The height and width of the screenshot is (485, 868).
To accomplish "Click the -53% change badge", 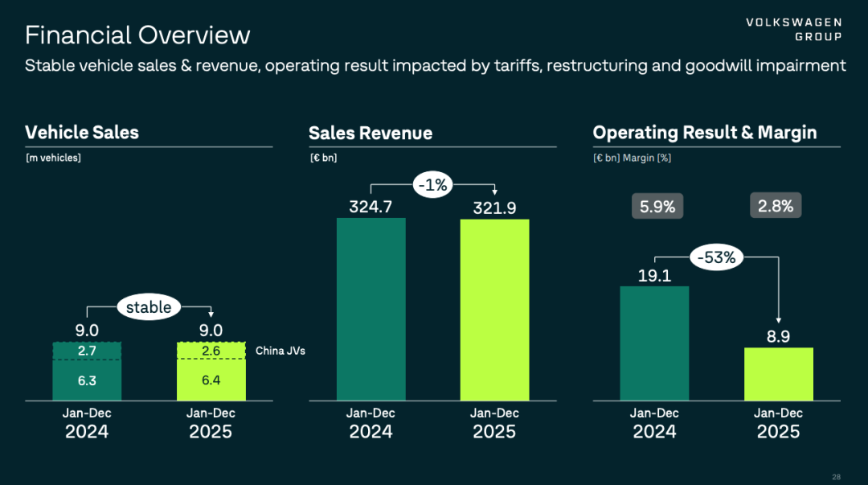I will coord(716,258).
